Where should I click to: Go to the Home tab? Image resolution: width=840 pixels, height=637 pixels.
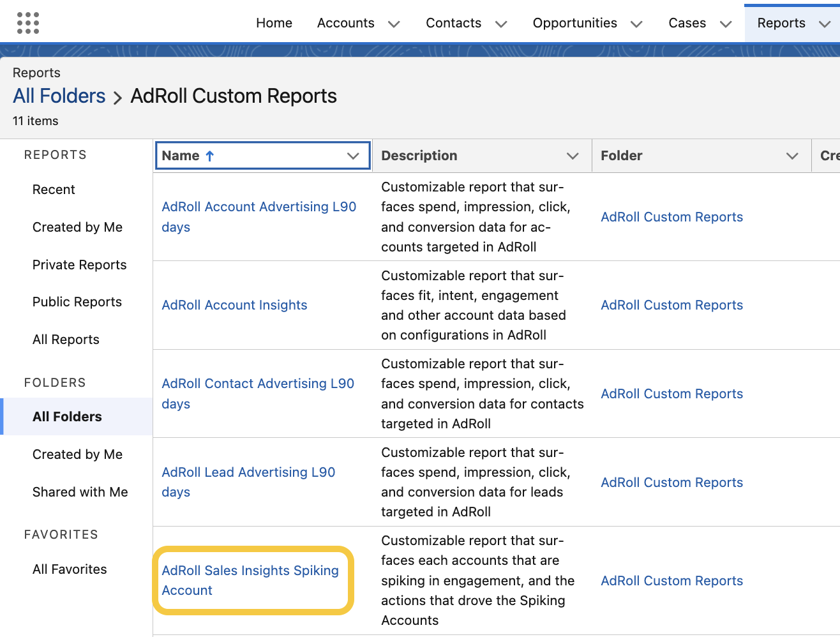(274, 23)
